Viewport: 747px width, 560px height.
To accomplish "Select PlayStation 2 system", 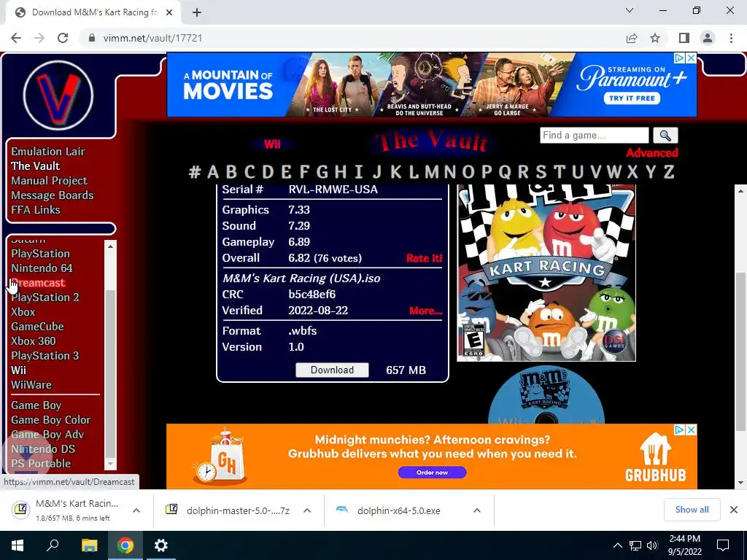I will click(x=45, y=297).
